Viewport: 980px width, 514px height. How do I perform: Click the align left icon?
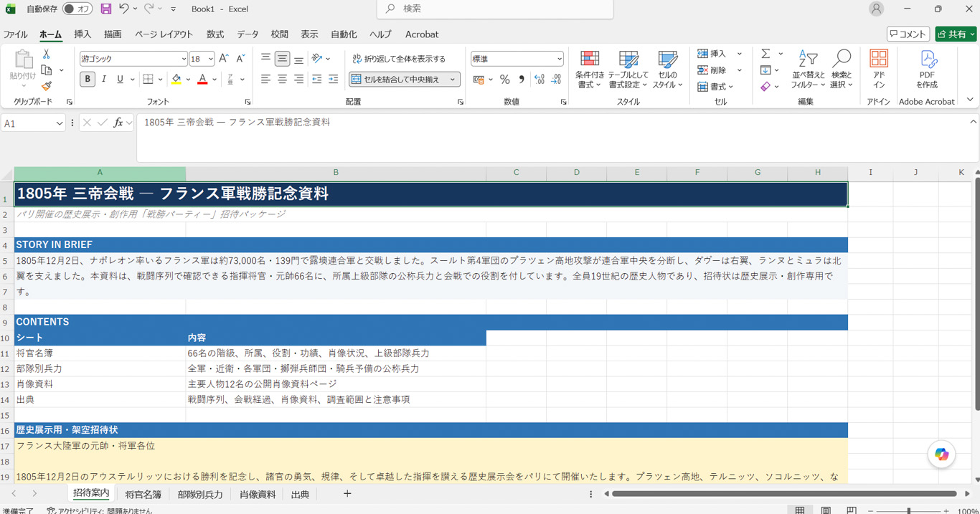tap(265, 79)
